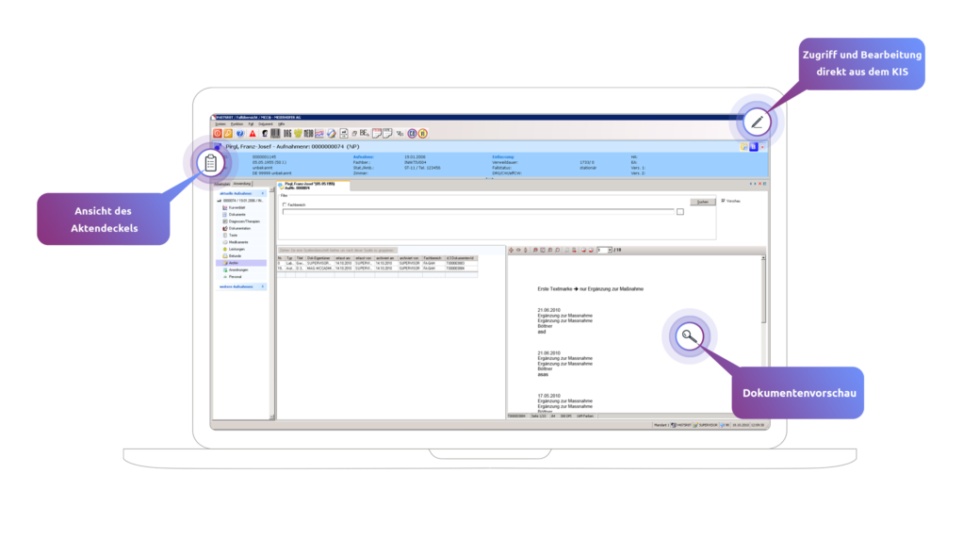Viewport: 980px width, 555px height.
Task: Toggle the Vorschau checkbox
Action: [x=723, y=201]
